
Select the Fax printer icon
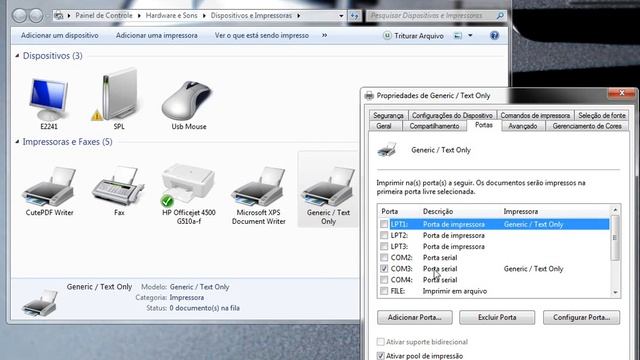pos(119,186)
